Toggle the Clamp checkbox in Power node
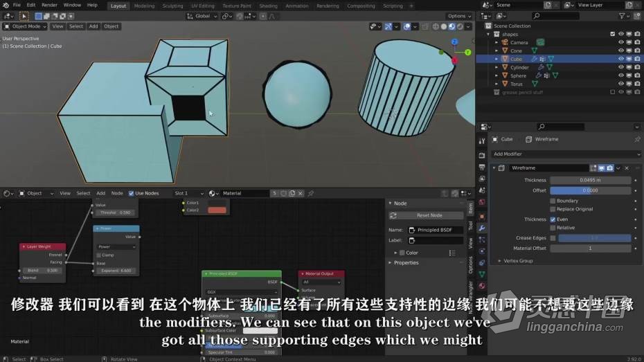The height and width of the screenshot is (362, 644). click(98, 255)
